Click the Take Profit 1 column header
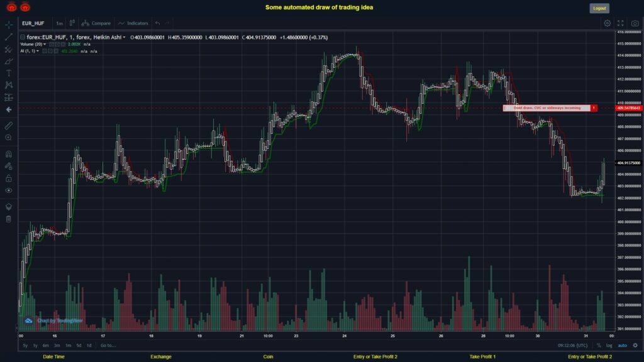This screenshot has width=644, height=362. pyautogui.click(x=482, y=357)
